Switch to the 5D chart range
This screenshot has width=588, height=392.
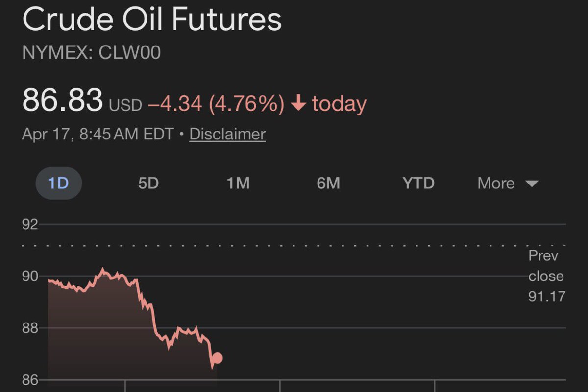tap(148, 183)
